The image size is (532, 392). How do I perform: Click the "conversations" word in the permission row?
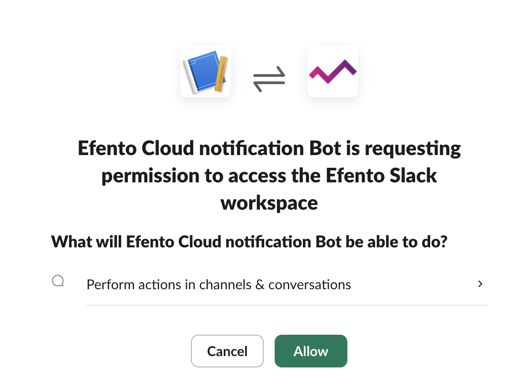[310, 285]
